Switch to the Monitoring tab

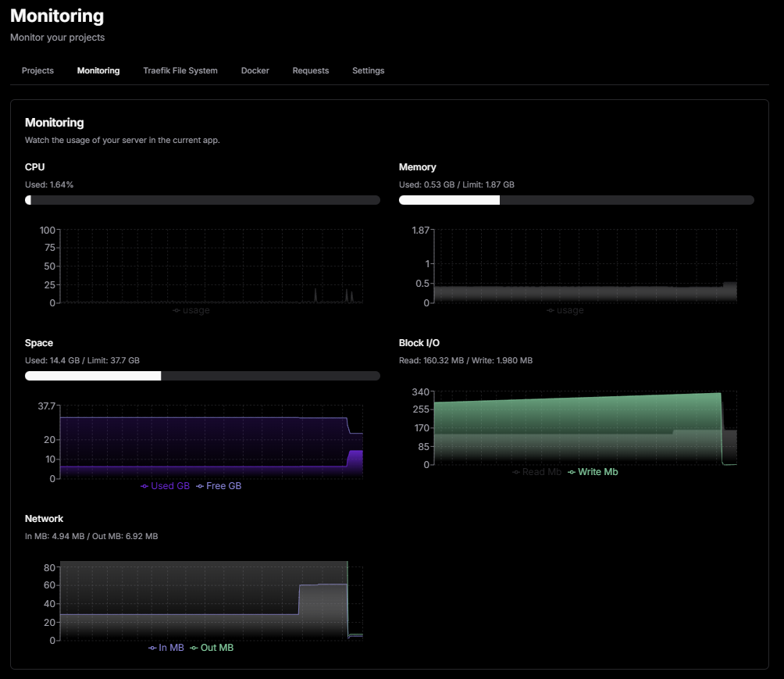pos(98,70)
